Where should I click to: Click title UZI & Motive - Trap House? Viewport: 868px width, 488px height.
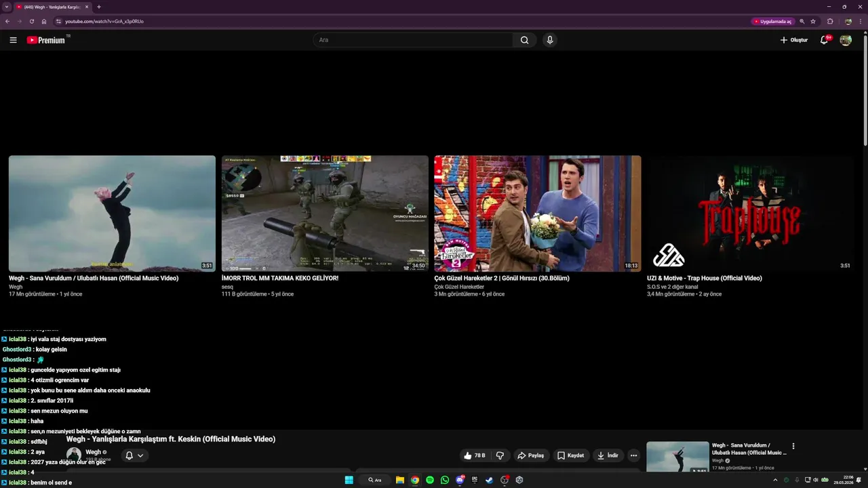point(705,278)
